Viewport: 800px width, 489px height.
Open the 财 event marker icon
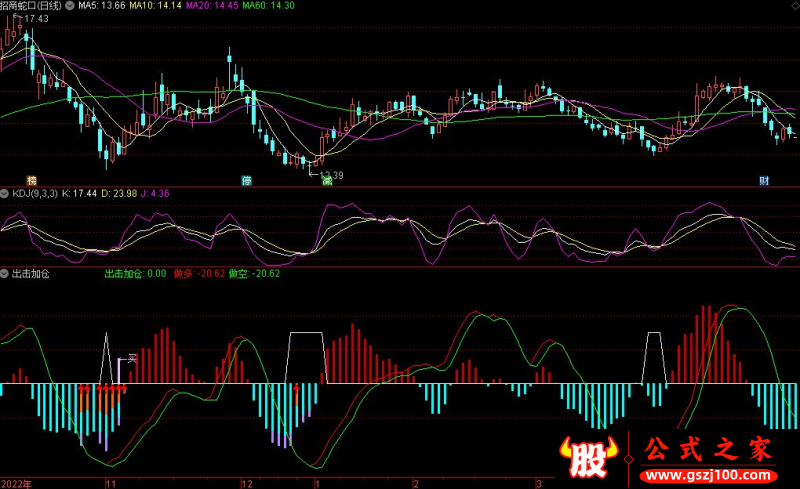tap(764, 181)
